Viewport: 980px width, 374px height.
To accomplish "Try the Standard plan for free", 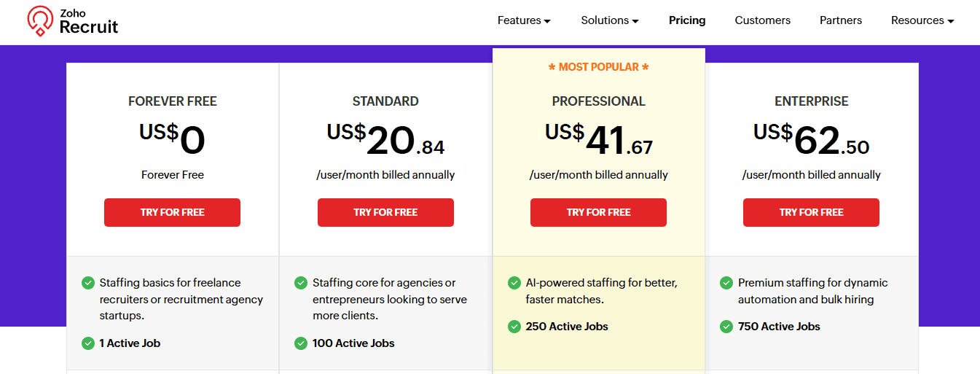I will pos(385,212).
